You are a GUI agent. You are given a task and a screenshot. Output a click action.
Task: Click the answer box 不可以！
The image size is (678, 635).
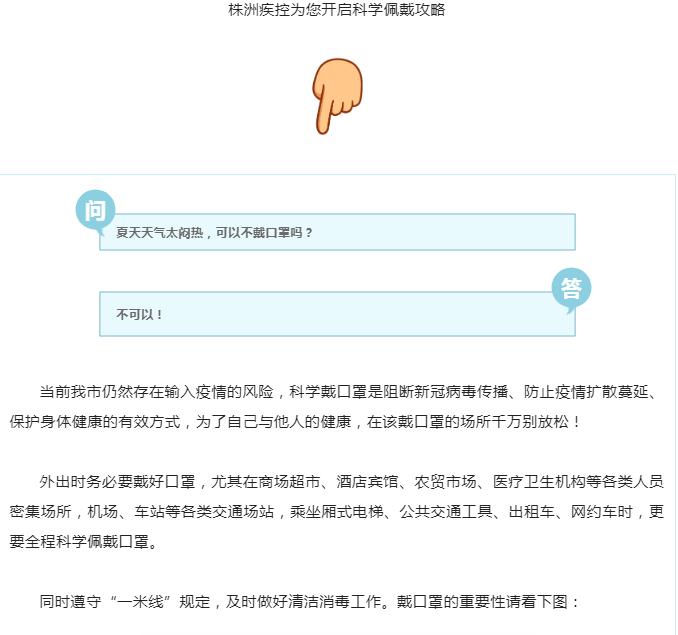(337, 314)
